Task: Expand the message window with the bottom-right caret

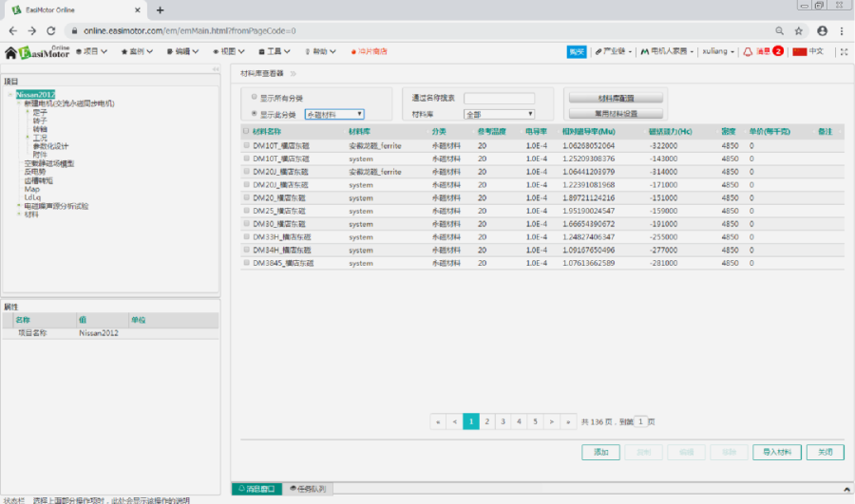Action: click(x=846, y=490)
